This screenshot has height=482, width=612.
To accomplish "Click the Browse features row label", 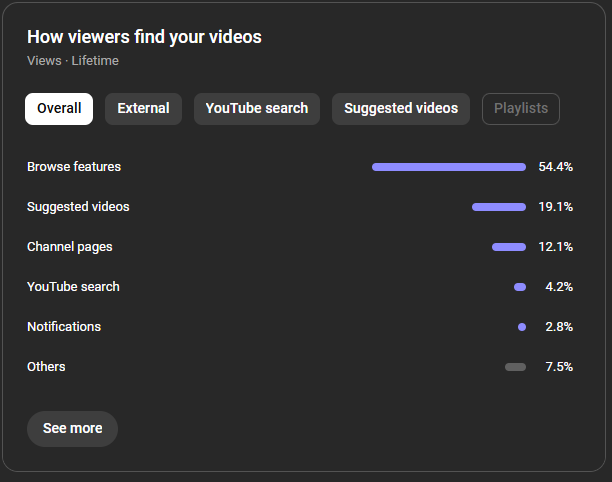I will 74,167.
